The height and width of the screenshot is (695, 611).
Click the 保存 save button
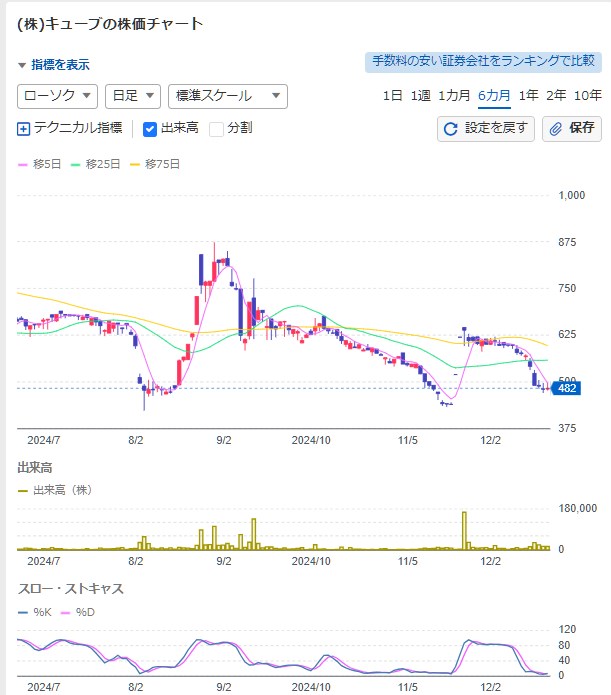coord(572,129)
